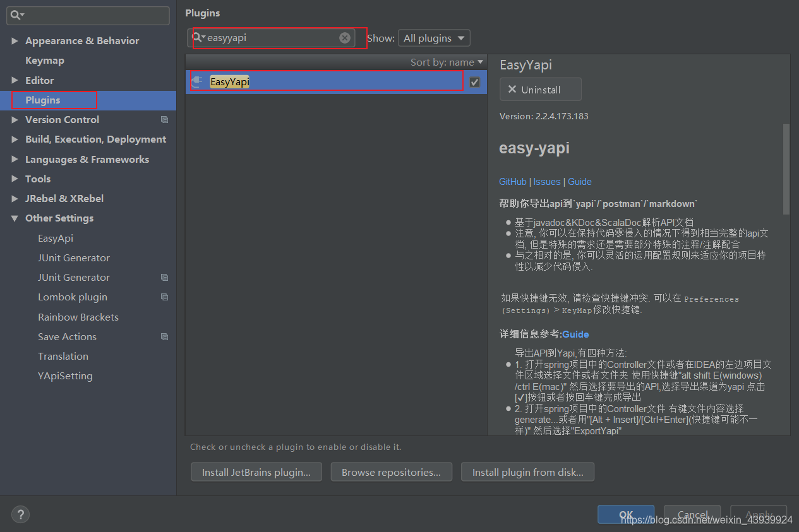Click the plugin search magnifier icon
This screenshot has width=799, height=532.
[x=199, y=38]
